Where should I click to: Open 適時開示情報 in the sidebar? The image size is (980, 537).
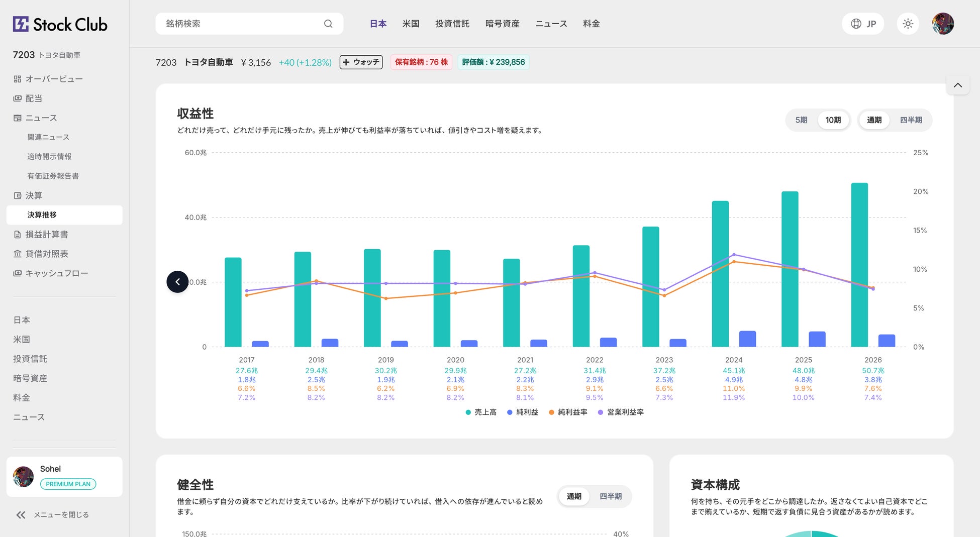[49, 156]
